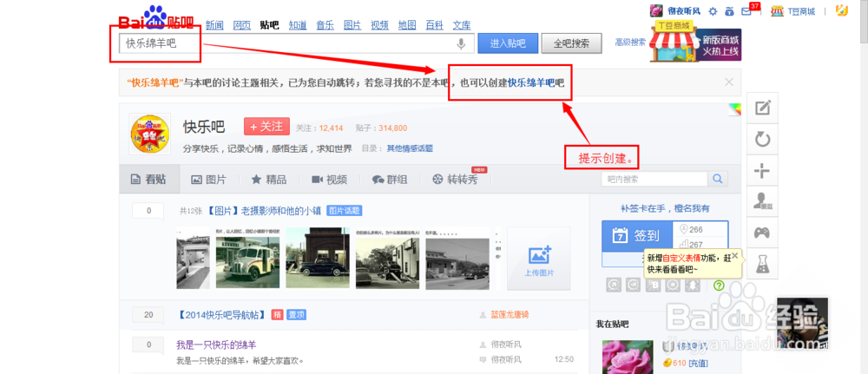
Task: Click the 新版商城火热上线 banner
Action: 695,41
